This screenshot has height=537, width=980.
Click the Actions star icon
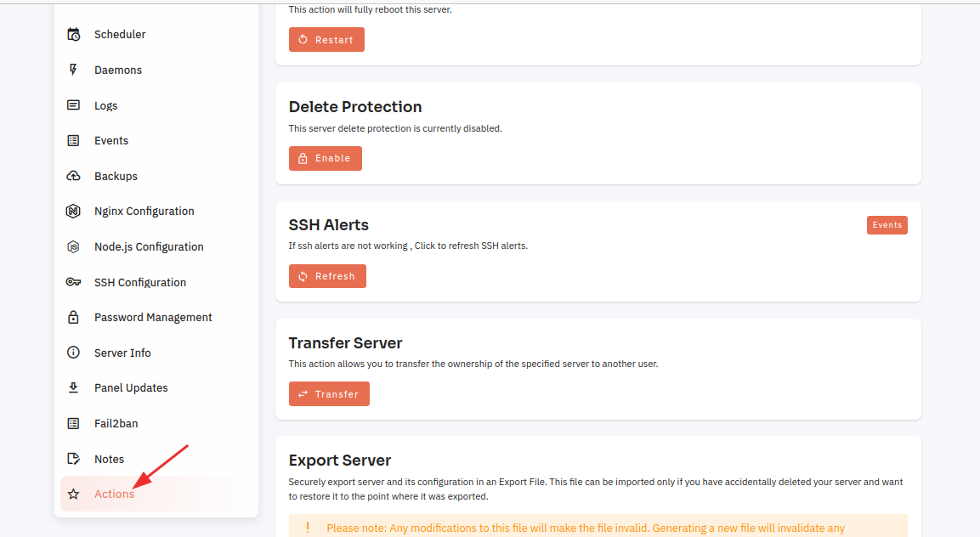[x=73, y=494]
